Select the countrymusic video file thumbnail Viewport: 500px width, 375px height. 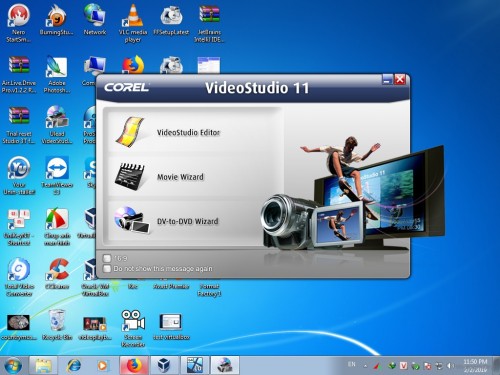(x=19, y=327)
